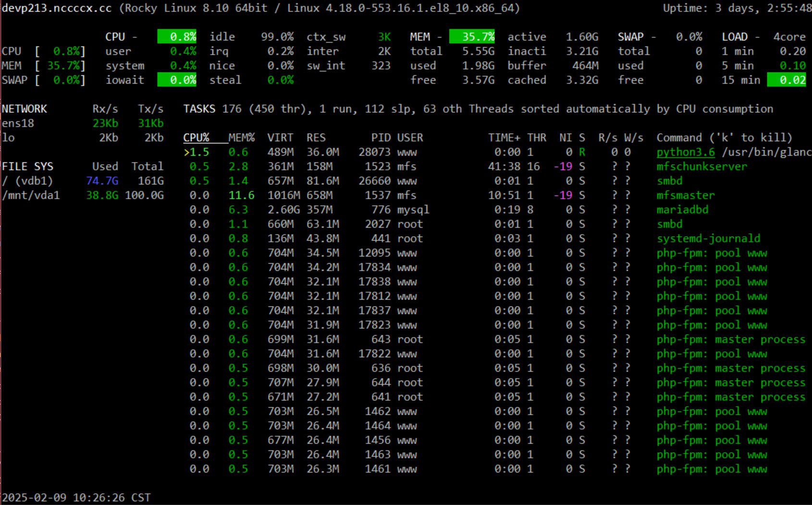Select the systemd-journald process row

pos(497,239)
